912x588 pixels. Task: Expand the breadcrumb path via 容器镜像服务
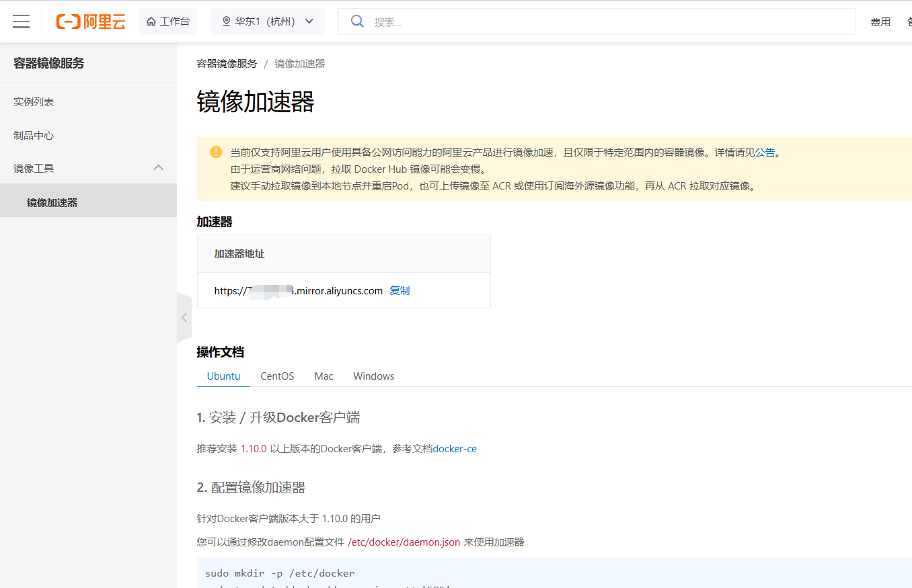226,63
